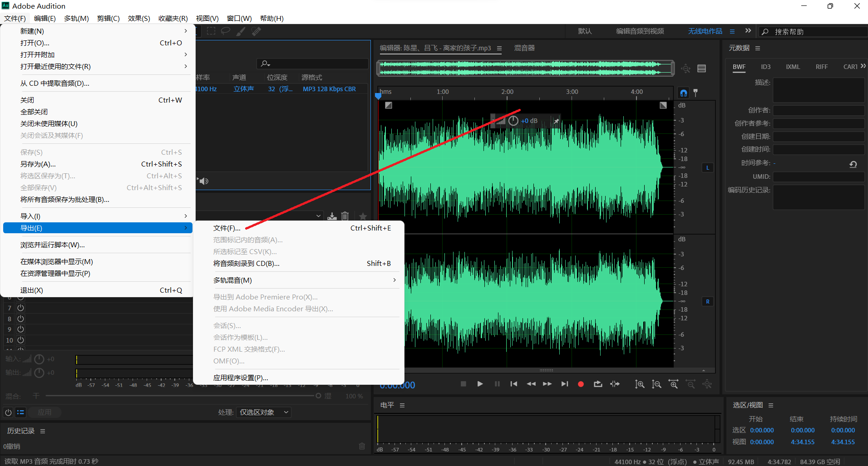Toggle effects rack slot 7 power
The image size is (868, 466).
tap(20, 308)
